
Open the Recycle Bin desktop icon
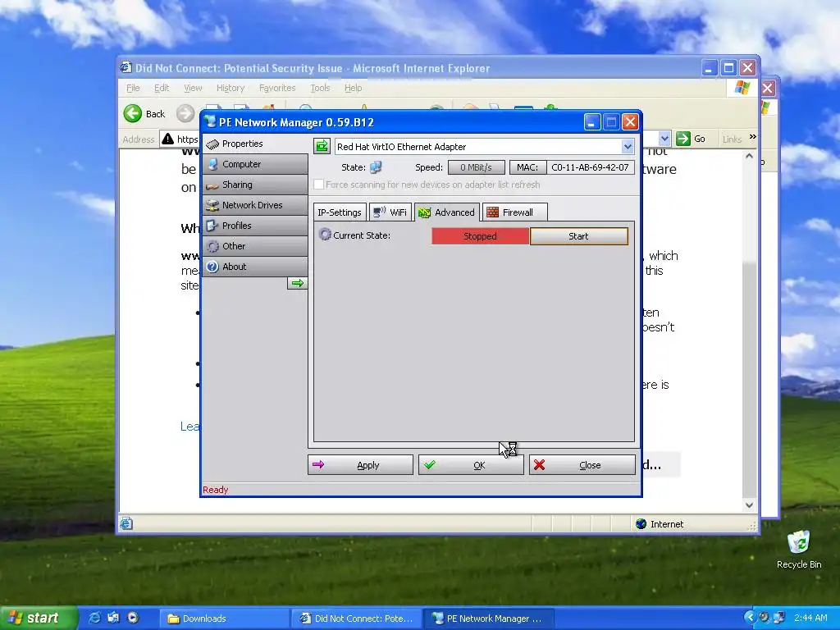click(799, 550)
